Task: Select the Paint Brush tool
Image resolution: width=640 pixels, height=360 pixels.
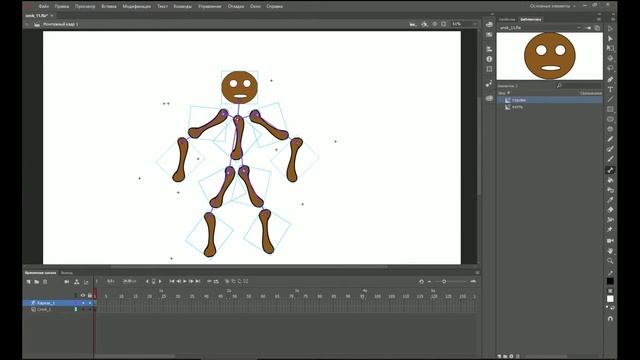Action: [610, 149]
